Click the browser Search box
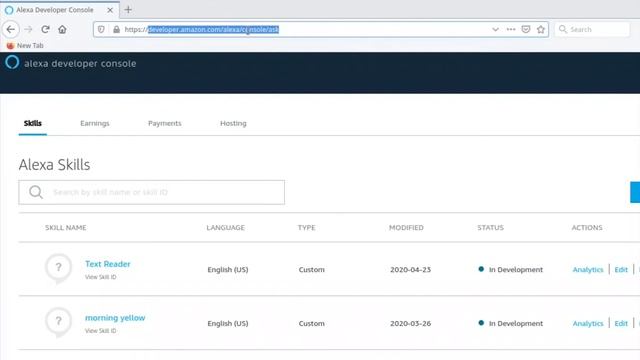The height and width of the screenshot is (360, 640). pyautogui.click(x=592, y=29)
